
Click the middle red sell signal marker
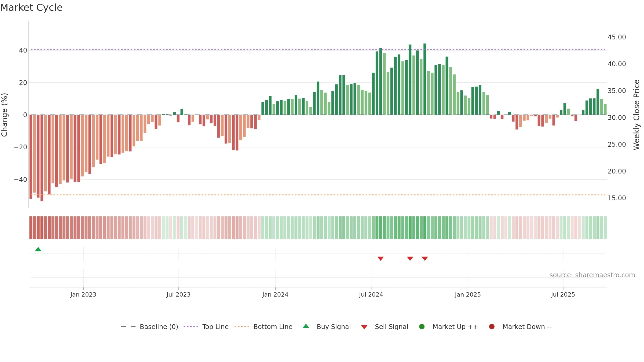point(410,258)
